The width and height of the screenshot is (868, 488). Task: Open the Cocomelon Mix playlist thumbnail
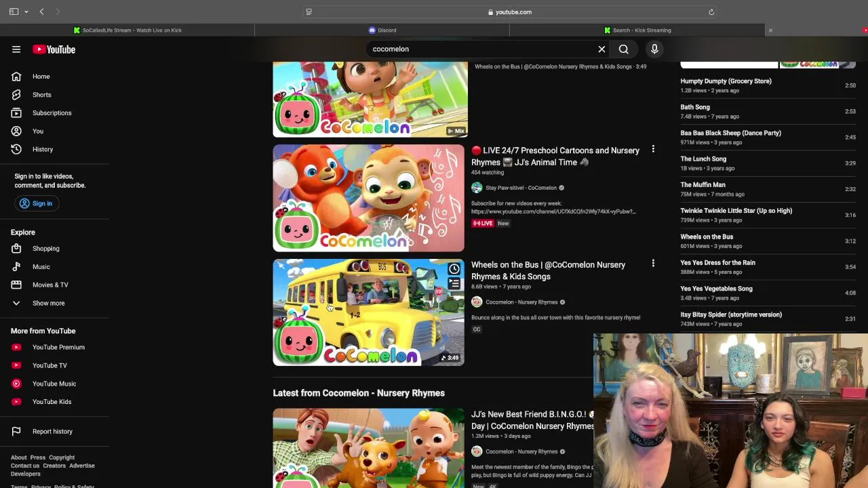370,99
